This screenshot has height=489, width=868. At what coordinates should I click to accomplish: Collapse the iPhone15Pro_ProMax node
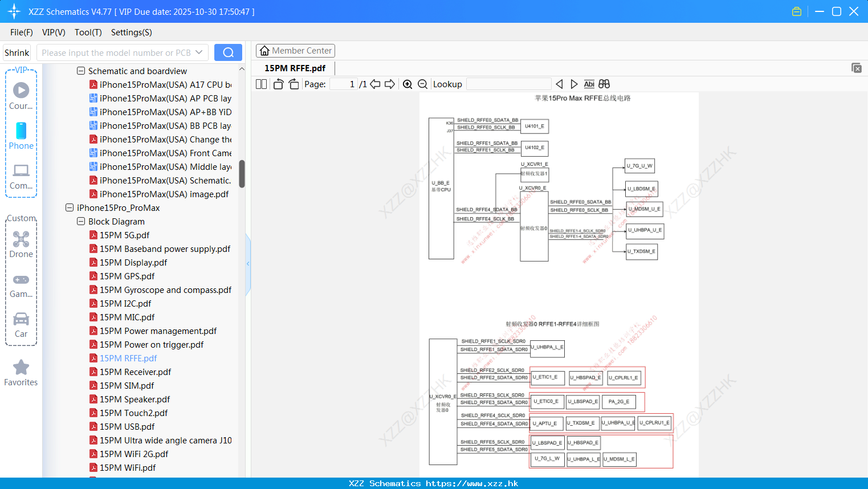[70, 208]
